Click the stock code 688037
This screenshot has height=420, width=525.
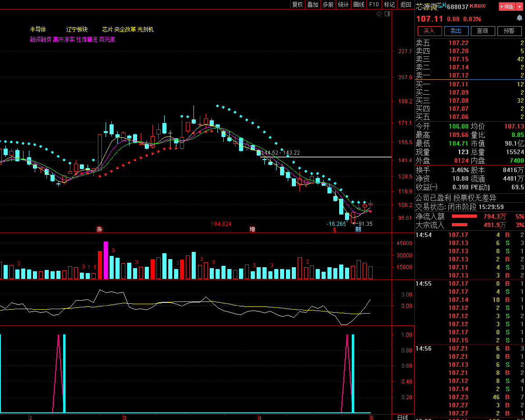(458, 7)
